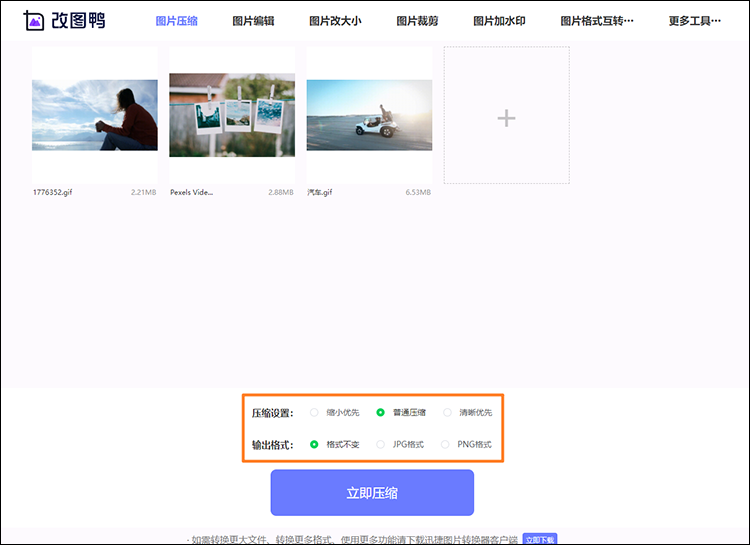Open the 图片压缩 tab
The image size is (750, 545).
pyautogui.click(x=176, y=21)
